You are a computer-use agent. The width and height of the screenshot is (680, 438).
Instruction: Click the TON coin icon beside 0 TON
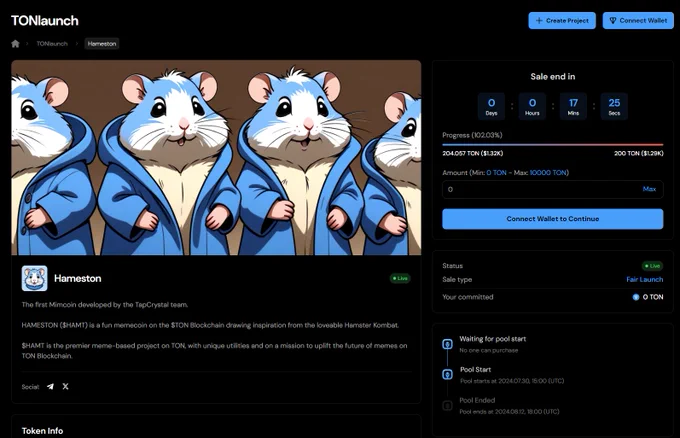(636, 297)
